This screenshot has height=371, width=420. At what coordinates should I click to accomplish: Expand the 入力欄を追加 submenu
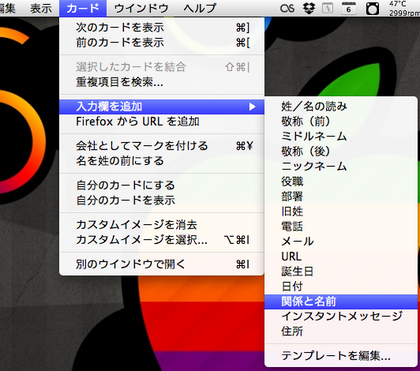click(162, 107)
